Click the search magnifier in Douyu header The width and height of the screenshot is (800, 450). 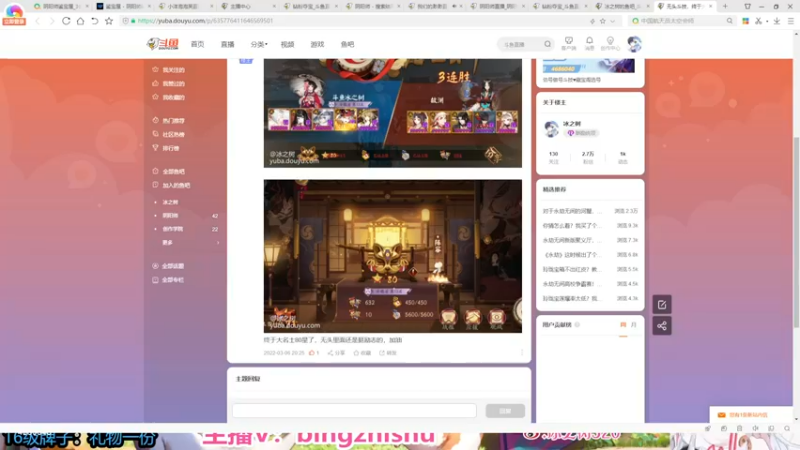[547, 44]
